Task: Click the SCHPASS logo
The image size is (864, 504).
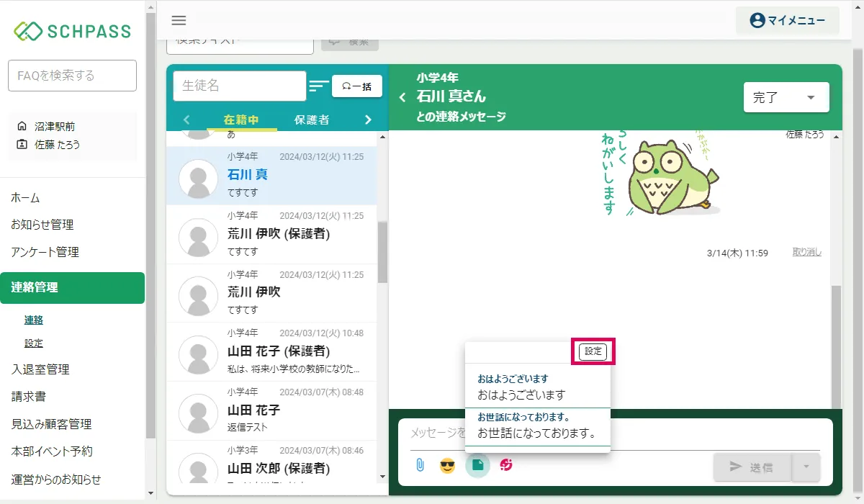Action: pos(72,31)
